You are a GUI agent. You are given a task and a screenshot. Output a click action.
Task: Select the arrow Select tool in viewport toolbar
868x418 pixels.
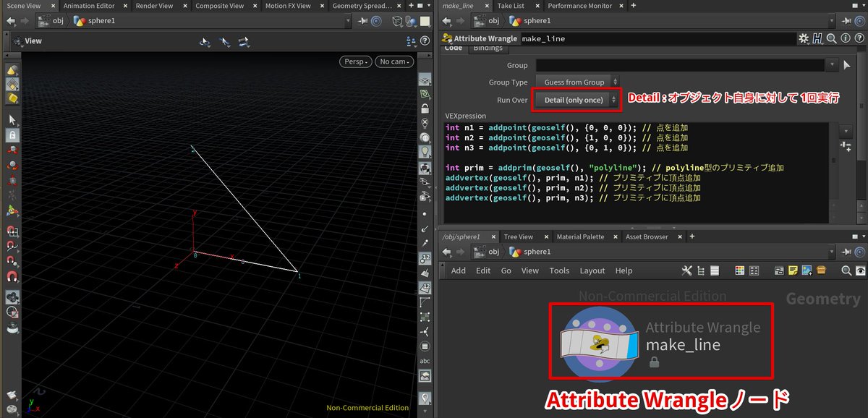[12, 119]
